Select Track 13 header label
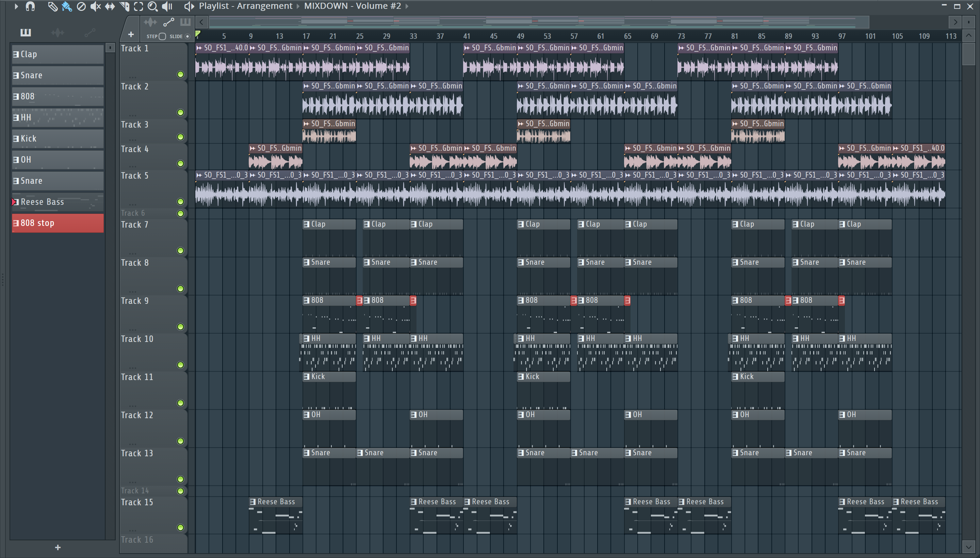 (137, 453)
